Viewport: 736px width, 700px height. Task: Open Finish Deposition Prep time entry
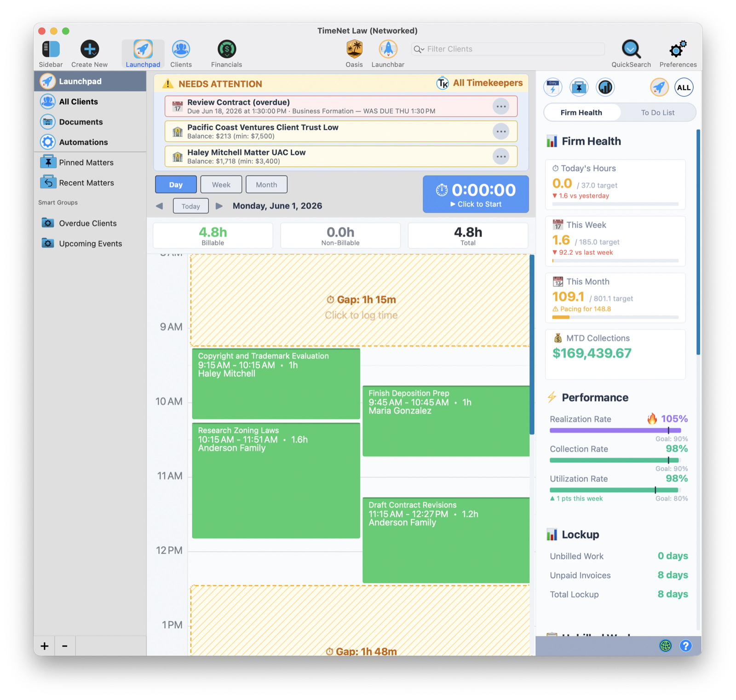(446, 421)
